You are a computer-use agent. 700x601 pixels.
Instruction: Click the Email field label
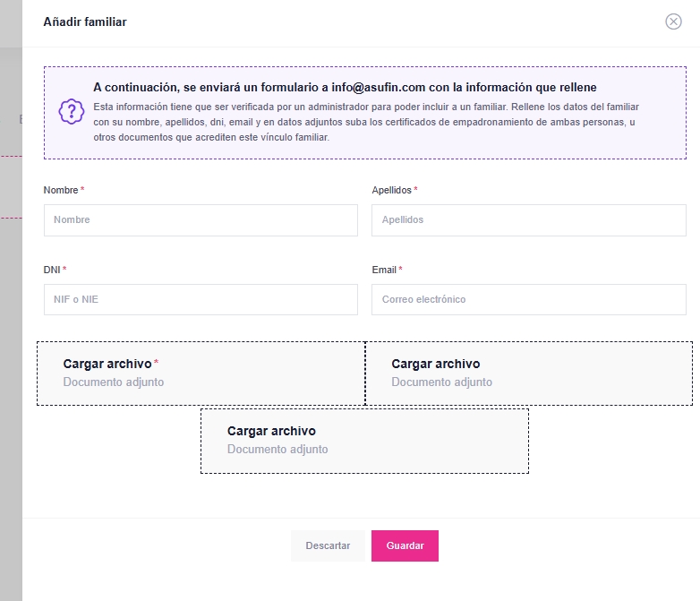pyautogui.click(x=384, y=270)
